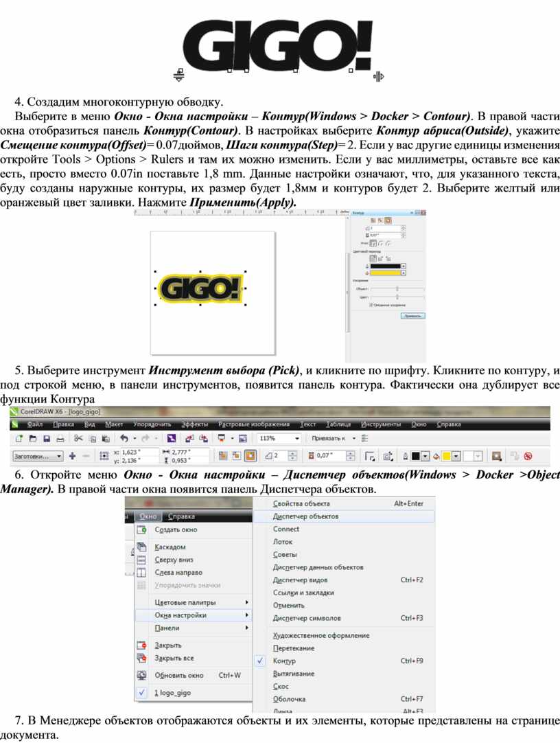Select the Inside contour icon in property bar
The image size is (560, 743).
tap(237, 456)
